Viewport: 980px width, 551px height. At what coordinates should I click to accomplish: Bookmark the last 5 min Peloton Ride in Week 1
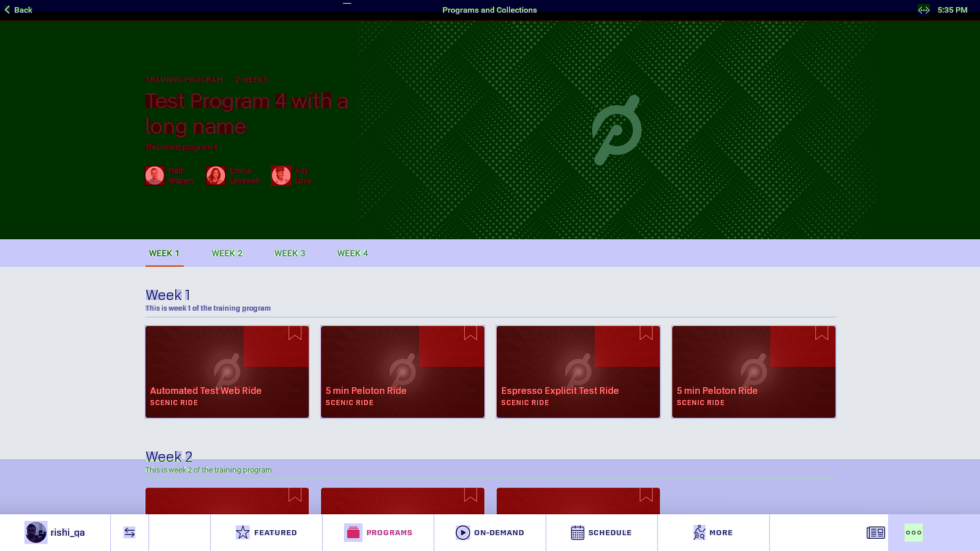click(x=821, y=333)
